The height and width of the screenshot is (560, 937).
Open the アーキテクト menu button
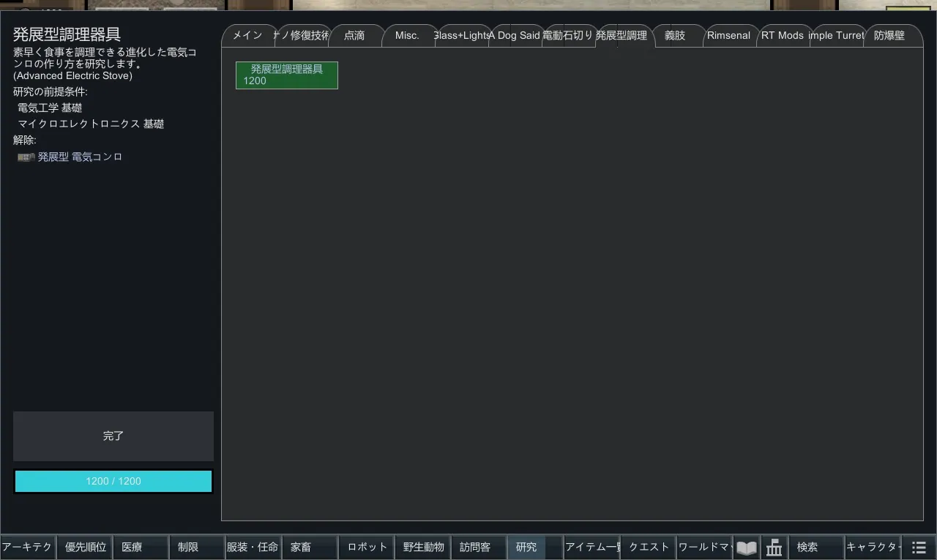(x=28, y=547)
